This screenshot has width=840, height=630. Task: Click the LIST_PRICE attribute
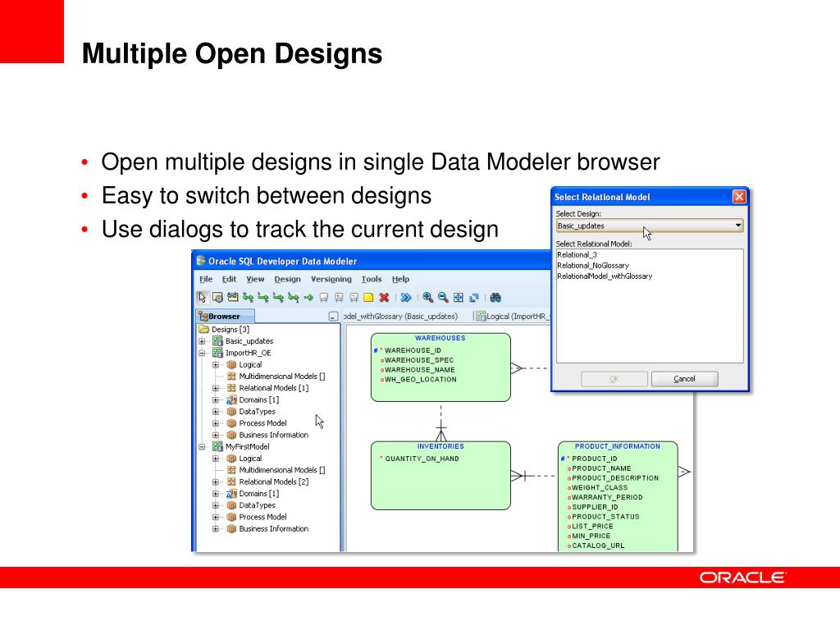click(x=592, y=526)
